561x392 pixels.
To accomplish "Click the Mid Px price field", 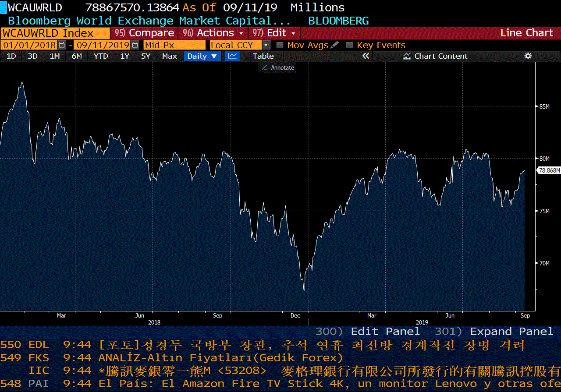I will (174, 45).
